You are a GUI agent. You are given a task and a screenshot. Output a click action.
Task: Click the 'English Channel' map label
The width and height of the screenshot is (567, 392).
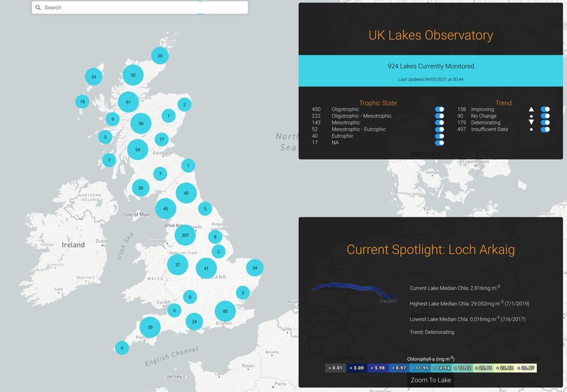click(x=172, y=356)
